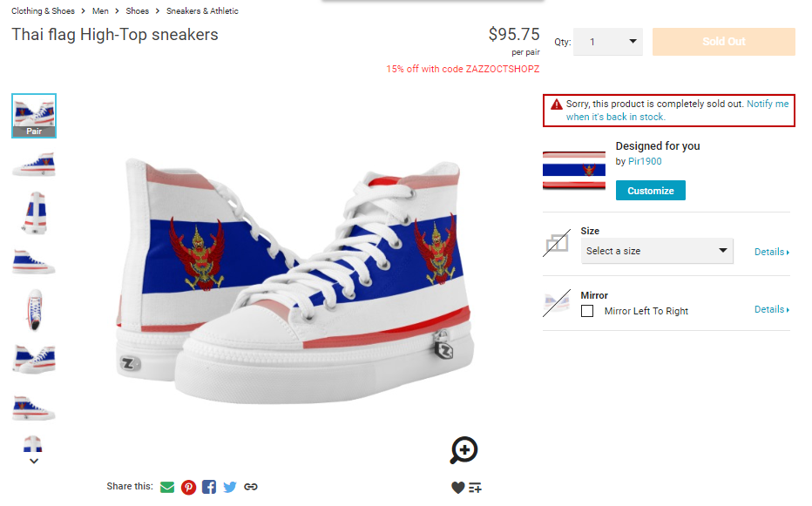Open Clothing & Shoes breadcrumb

pos(43,10)
